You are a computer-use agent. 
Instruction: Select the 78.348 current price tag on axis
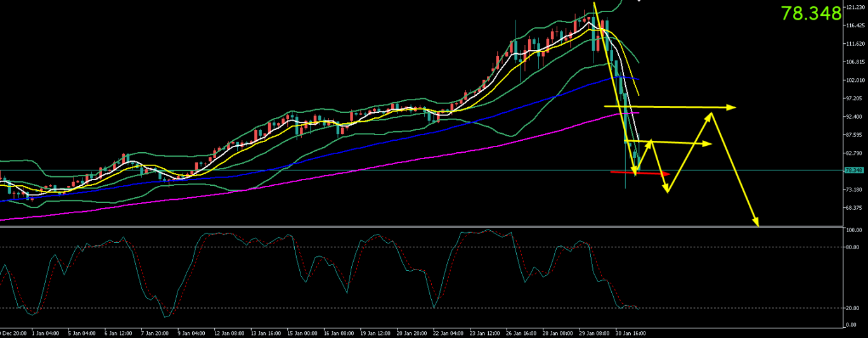coord(854,170)
